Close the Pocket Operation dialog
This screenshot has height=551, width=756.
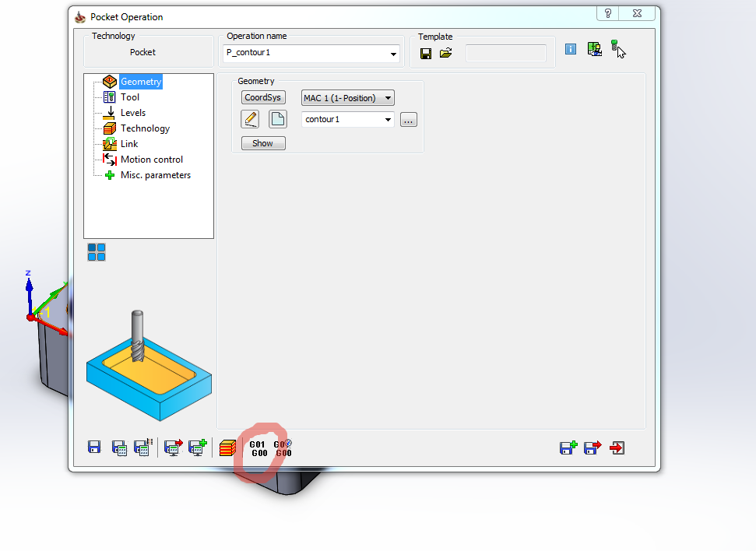click(637, 13)
